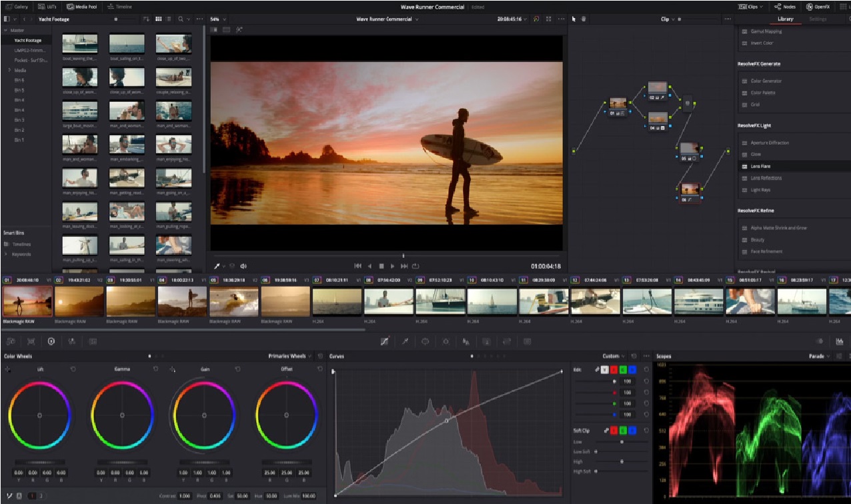This screenshot has width=851, height=504.
Task: Open the Gallery panel
Action: click(18, 5)
